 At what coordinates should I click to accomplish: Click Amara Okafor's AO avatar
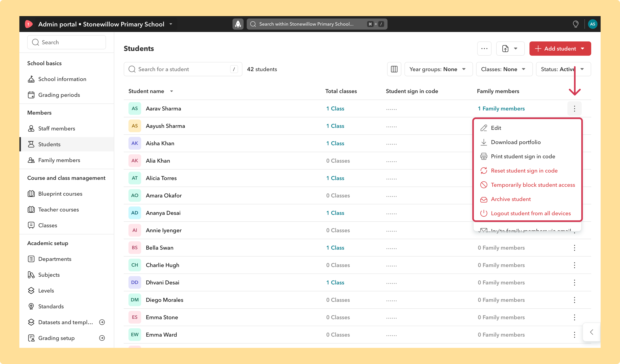point(135,196)
